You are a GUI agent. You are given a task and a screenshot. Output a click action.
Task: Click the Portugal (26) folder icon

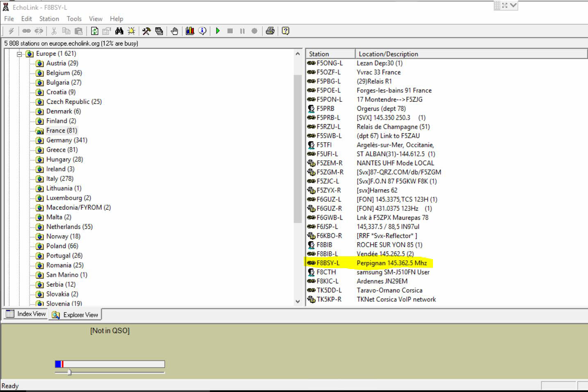pyautogui.click(x=40, y=256)
